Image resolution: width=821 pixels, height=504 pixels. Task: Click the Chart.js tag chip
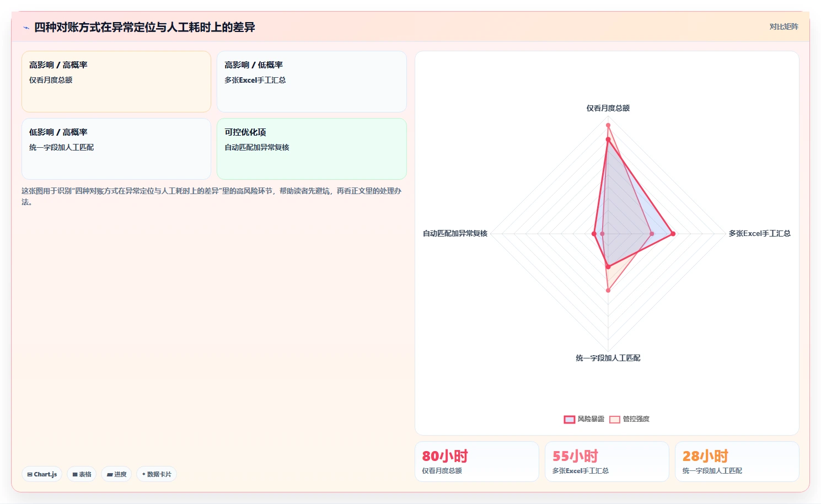[42, 474]
